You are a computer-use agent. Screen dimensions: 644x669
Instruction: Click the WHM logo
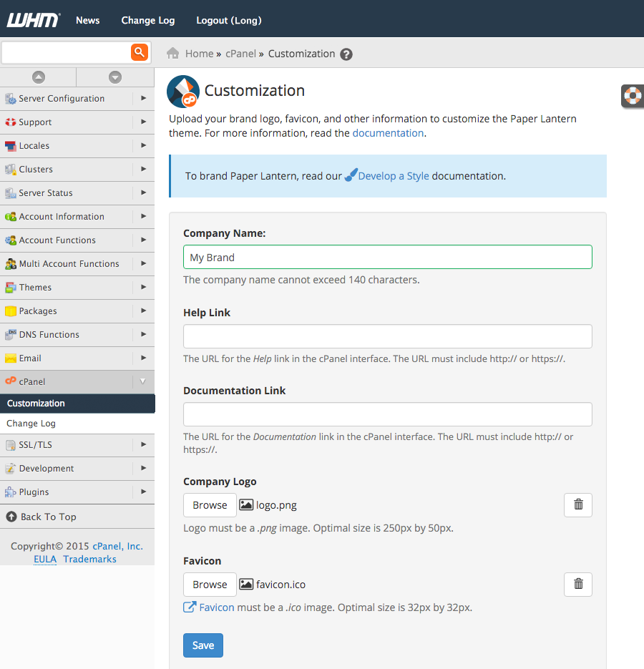[x=33, y=20]
